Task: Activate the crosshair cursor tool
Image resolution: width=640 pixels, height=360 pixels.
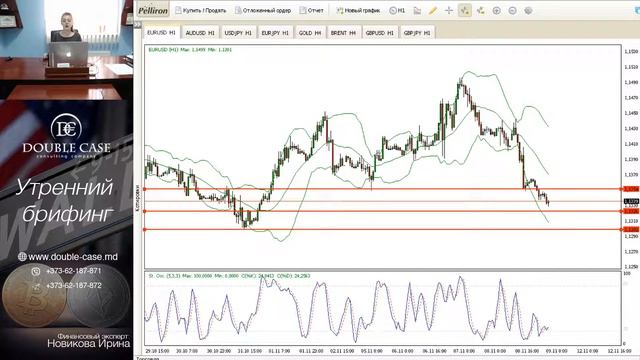Action: pyautogui.click(x=449, y=11)
